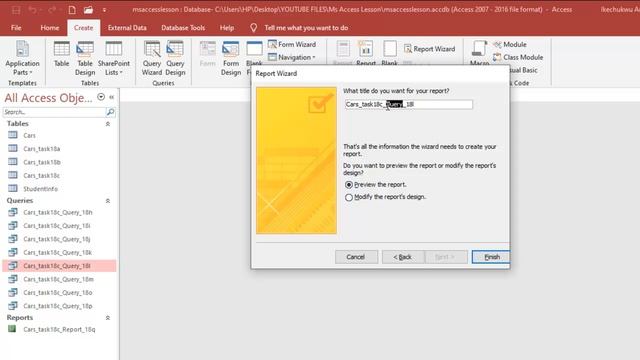Open All Access Objects menu arrow
The height and width of the screenshot is (360, 640).
click(x=101, y=97)
